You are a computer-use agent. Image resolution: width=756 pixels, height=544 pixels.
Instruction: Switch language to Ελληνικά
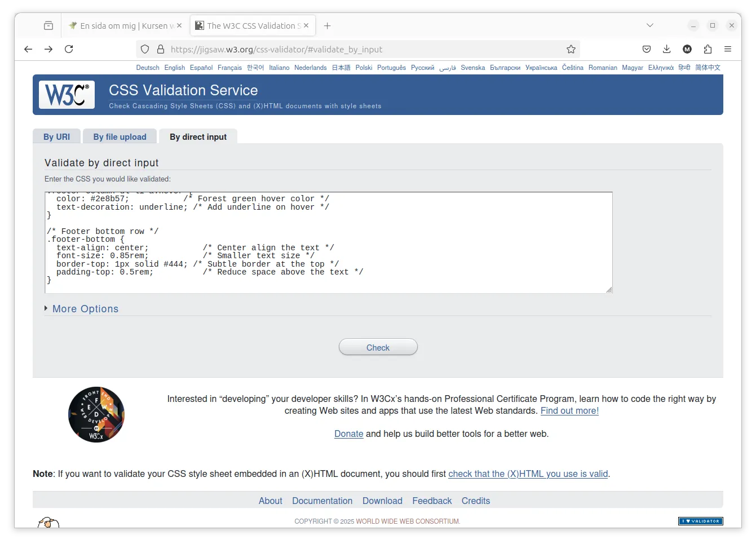(661, 68)
